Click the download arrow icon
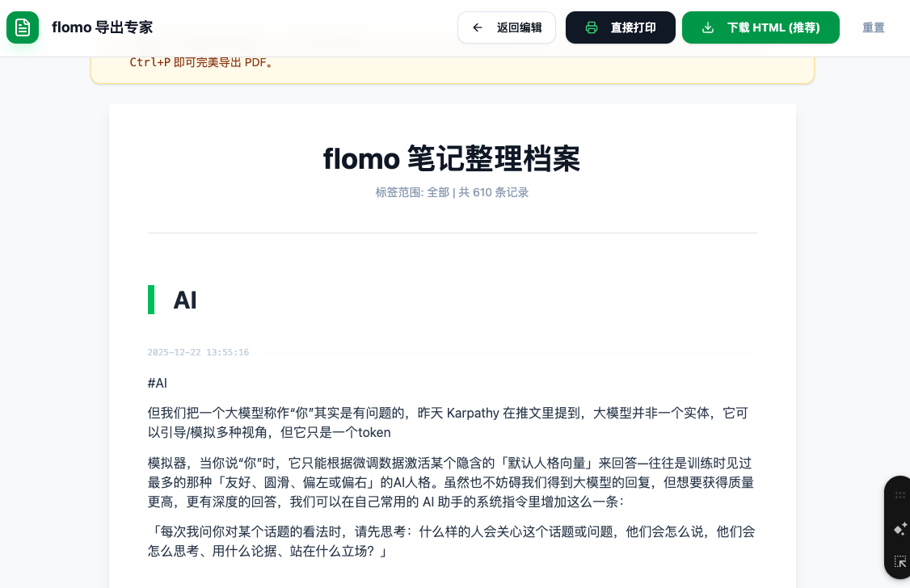This screenshot has height=588, width=910. pyautogui.click(x=708, y=27)
